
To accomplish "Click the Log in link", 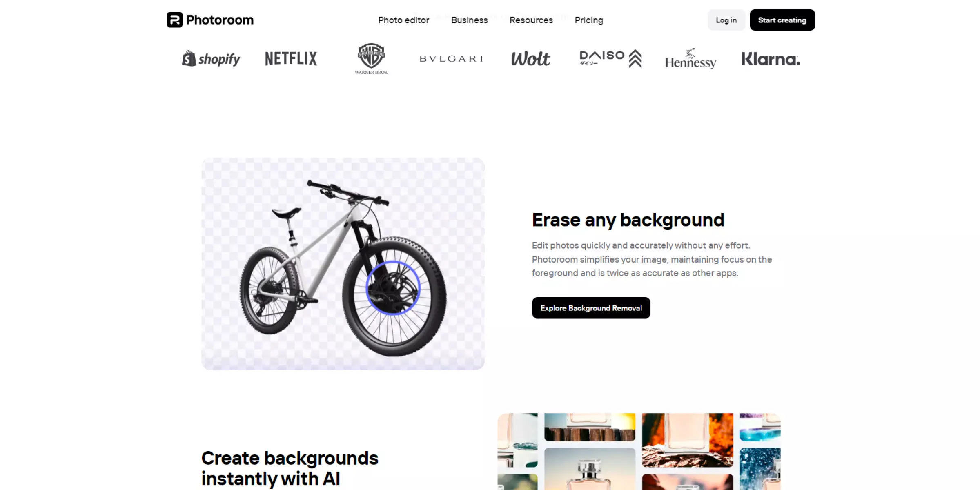I will [726, 20].
